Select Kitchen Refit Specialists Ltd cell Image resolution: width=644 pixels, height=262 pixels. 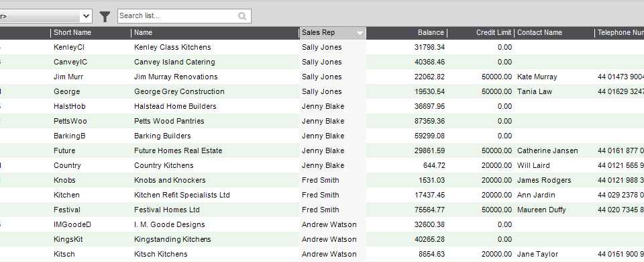tap(182, 195)
